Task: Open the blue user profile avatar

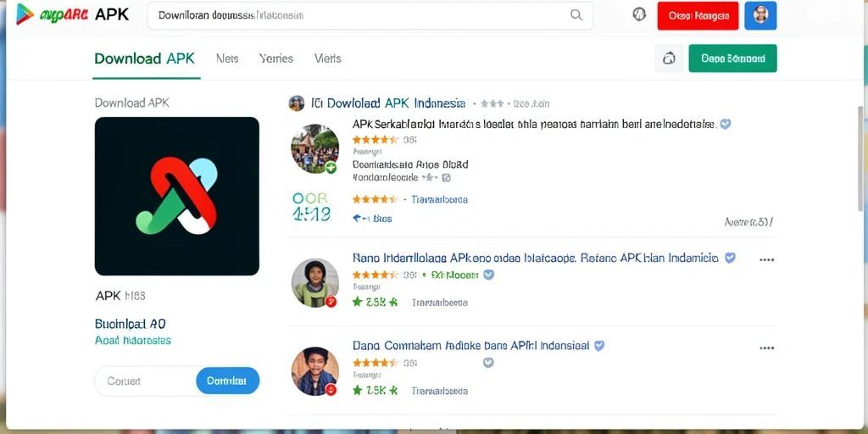Action: (x=760, y=15)
